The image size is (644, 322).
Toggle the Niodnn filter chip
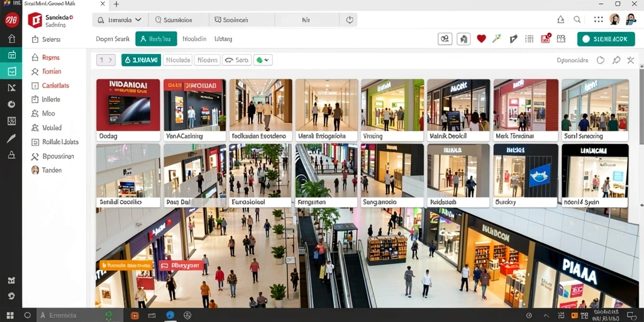coord(207,60)
